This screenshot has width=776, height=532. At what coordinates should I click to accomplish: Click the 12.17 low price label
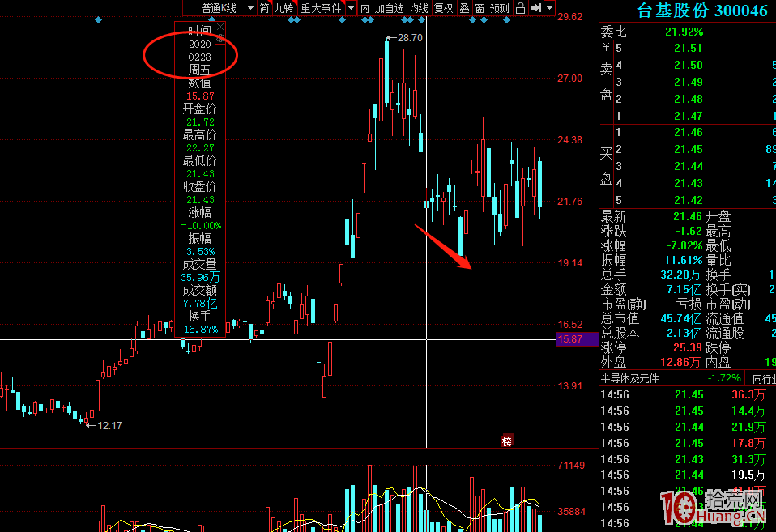(109, 425)
